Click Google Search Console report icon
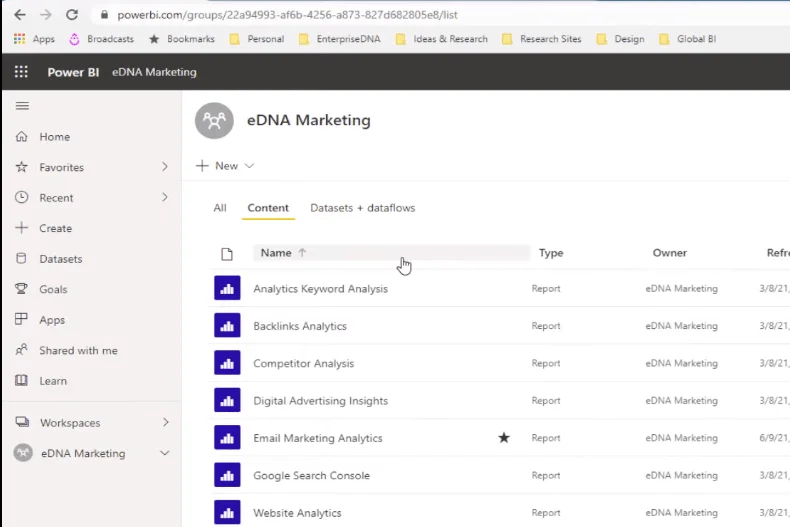The image size is (790, 527). [x=227, y=475]
